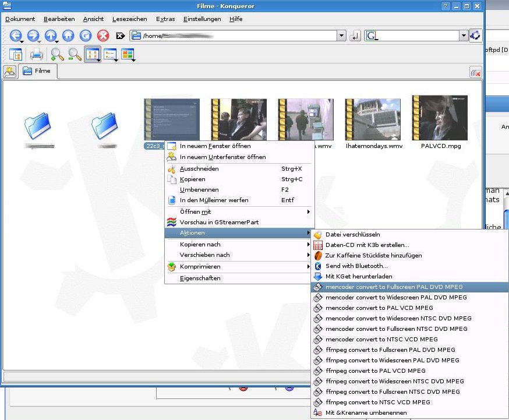Select mencoder convert to Widescreen PAL DVD
This screenshot has height=420, width=509.
point(409,297)
